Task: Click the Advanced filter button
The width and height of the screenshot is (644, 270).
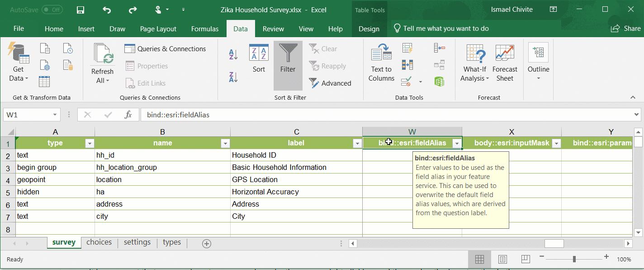Action: [x=331, y=83]
